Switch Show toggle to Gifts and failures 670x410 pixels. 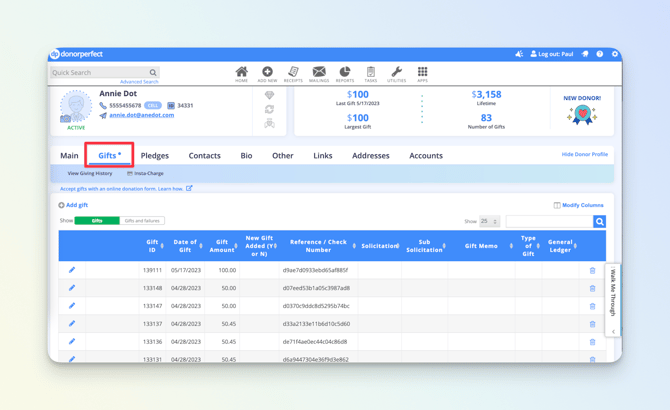point(142,221)
